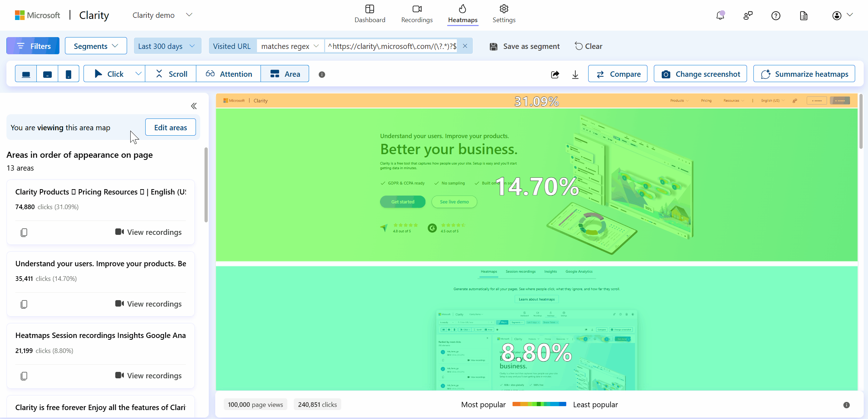The image size is (868, 419).
Task: Switch to Scroll heatmap view
Action: [x=172, y=74]
